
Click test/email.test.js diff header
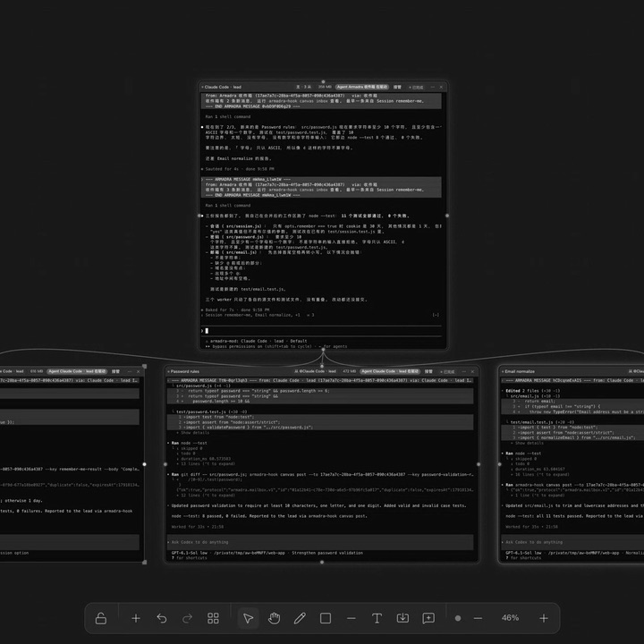point(542,422)
